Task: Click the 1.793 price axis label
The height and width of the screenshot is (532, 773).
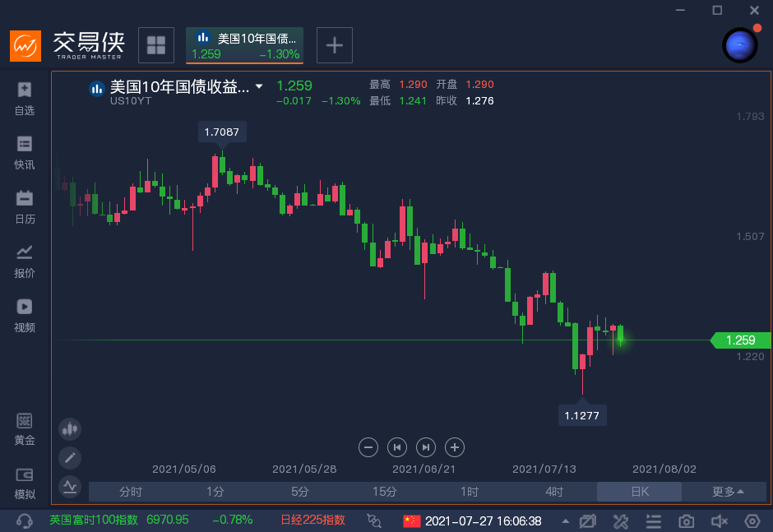Action: click(x=750, y=117)
